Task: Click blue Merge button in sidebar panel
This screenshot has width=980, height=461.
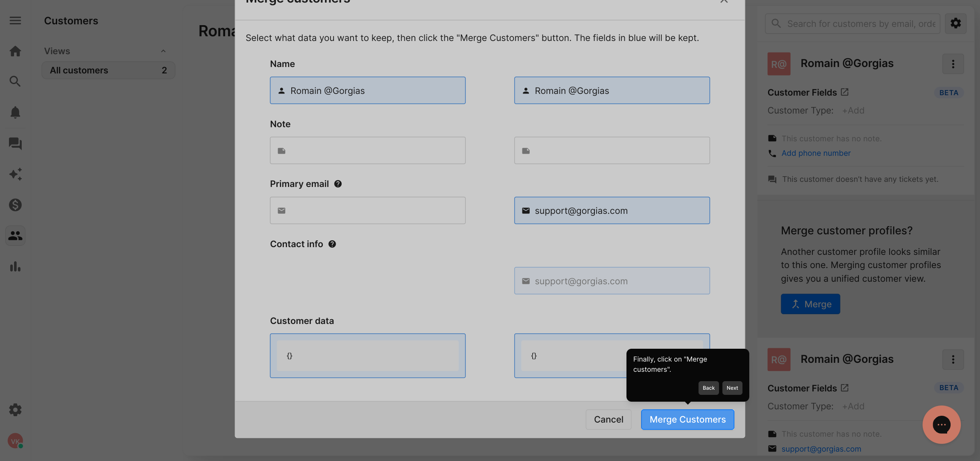Action: point(810,304)
